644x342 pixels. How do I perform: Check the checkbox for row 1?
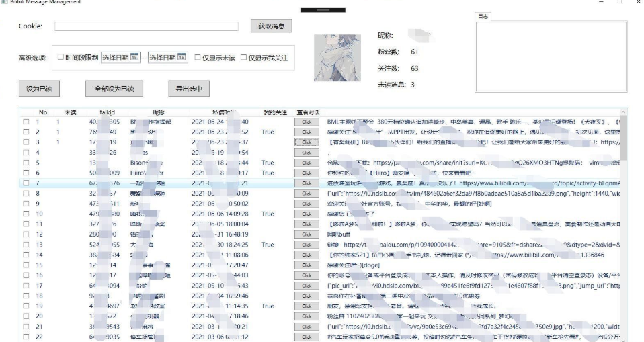[x=26, y=122]
